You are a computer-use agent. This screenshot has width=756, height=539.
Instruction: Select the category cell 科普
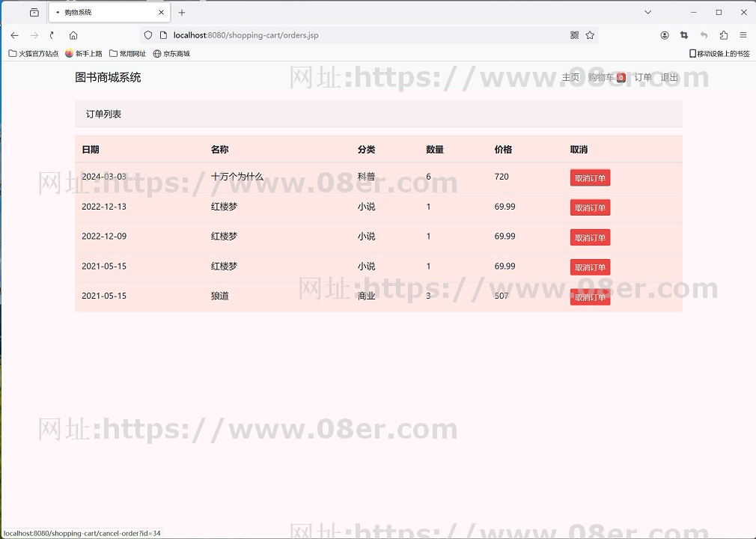click(x=367, y=177)
